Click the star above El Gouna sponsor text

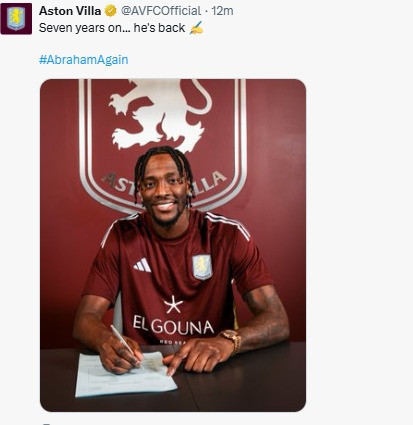click(x=173, y=305)
